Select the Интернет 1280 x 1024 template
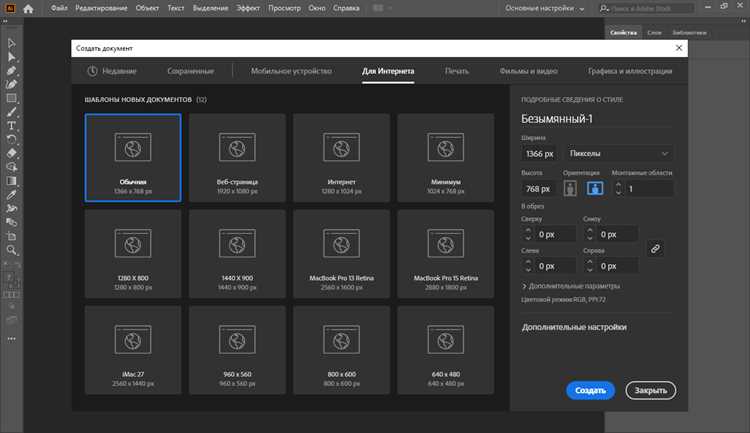 [x=342, y=157]
